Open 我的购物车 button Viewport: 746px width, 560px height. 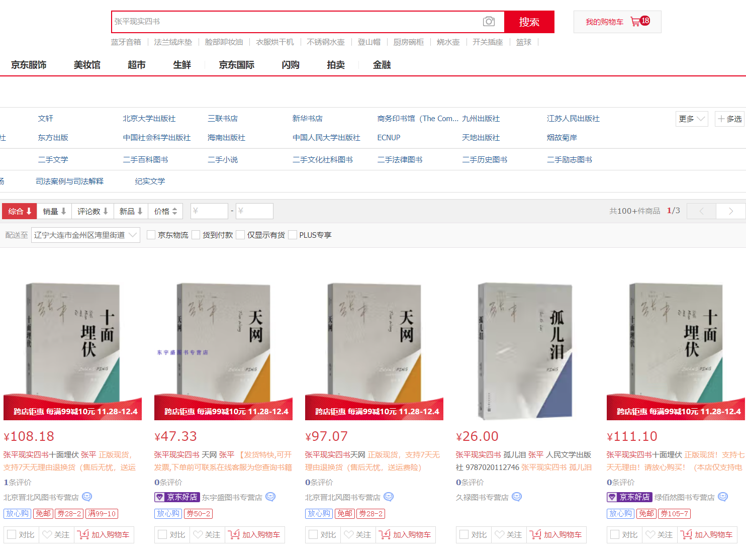point(617,22)
